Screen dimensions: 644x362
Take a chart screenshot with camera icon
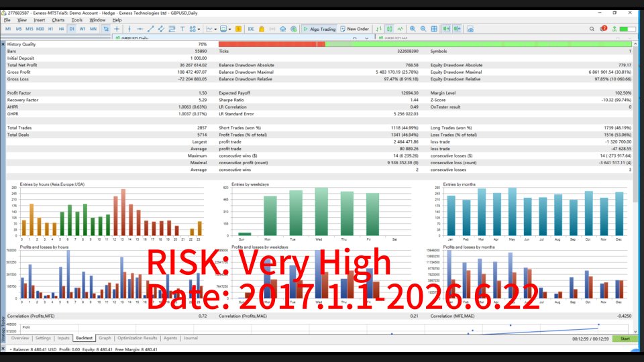point(470,29)
